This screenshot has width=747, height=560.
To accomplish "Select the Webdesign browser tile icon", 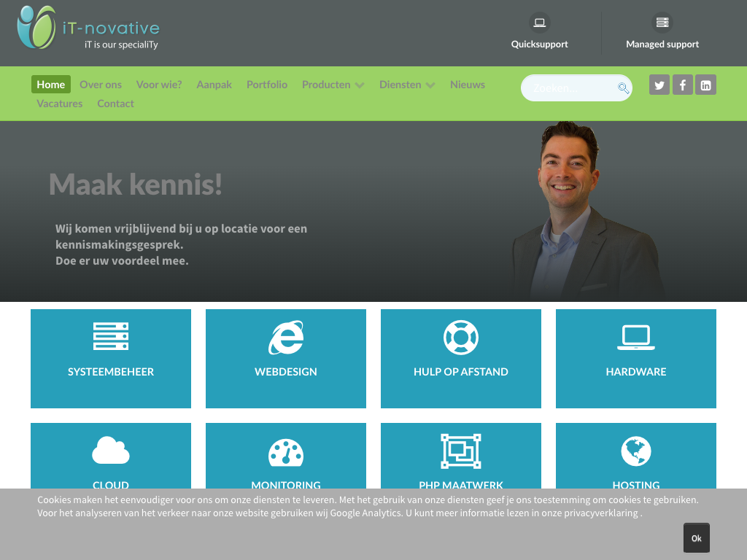I will pos(286,338).
